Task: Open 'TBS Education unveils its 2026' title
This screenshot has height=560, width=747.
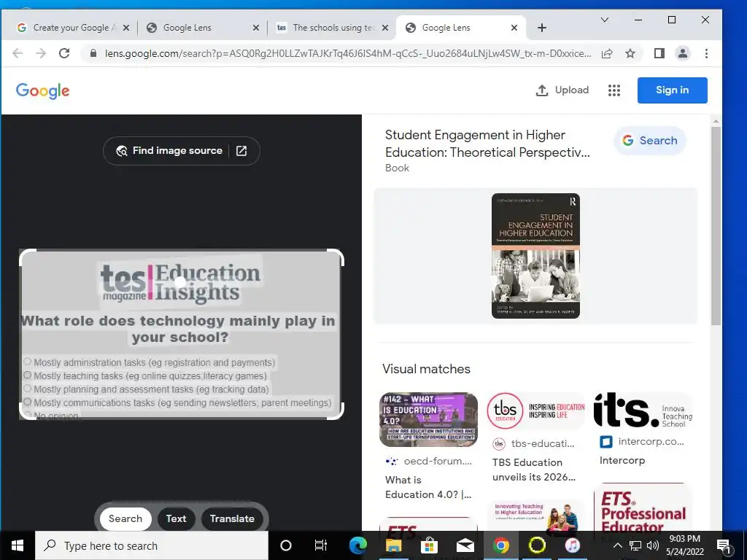Action: click(534, 470)
